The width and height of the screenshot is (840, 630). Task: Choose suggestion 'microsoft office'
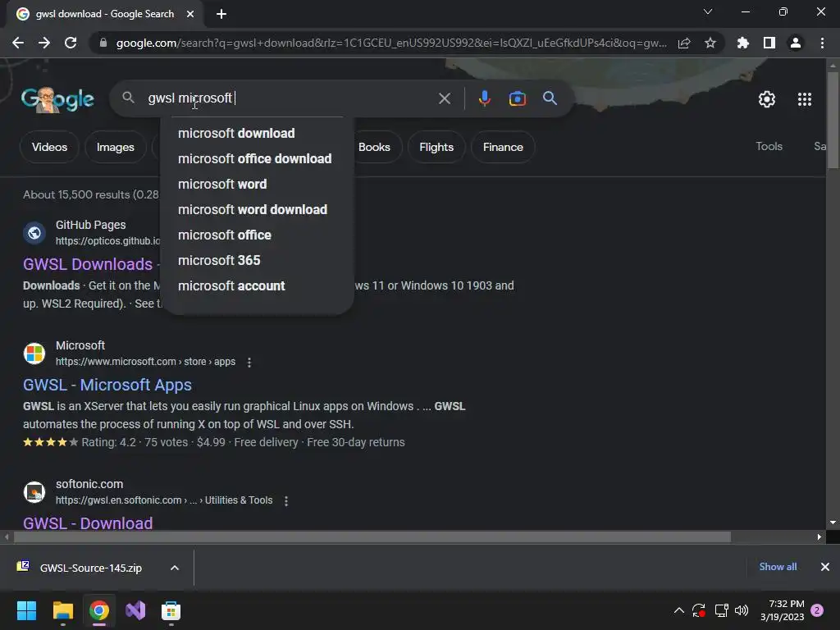coord(225,235)
